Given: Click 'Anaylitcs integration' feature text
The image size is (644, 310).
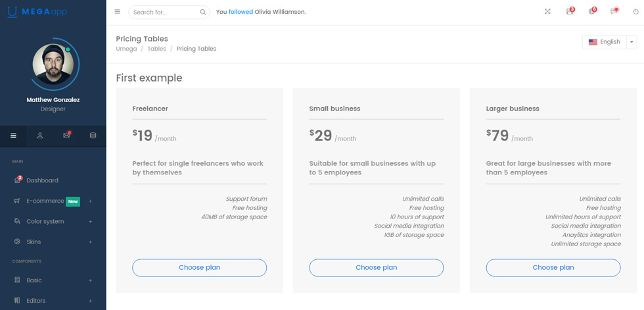Looking at the screenshot, I should (x=591, y=235).
